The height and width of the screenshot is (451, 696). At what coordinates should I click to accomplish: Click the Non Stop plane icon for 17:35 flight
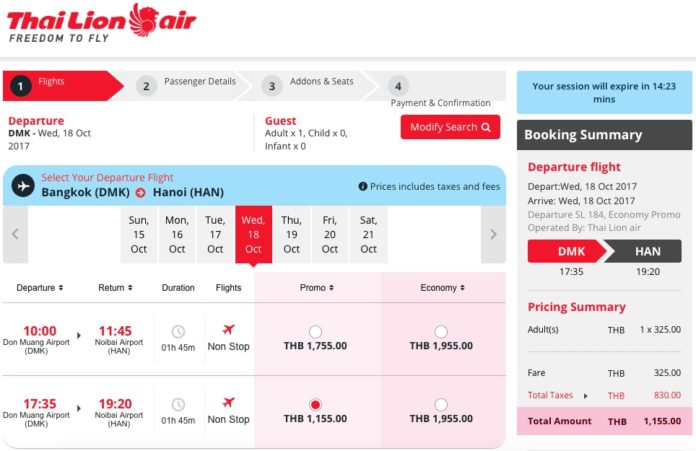[229, 403]
